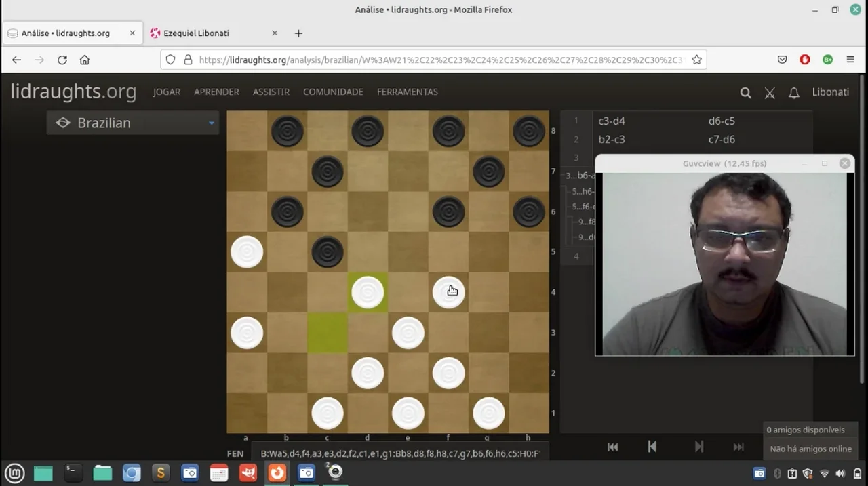Image resolution: width=868 pixels, height=486 pixels.
Task: Click the lidraughts.org site logo
Action: (73, 92)
